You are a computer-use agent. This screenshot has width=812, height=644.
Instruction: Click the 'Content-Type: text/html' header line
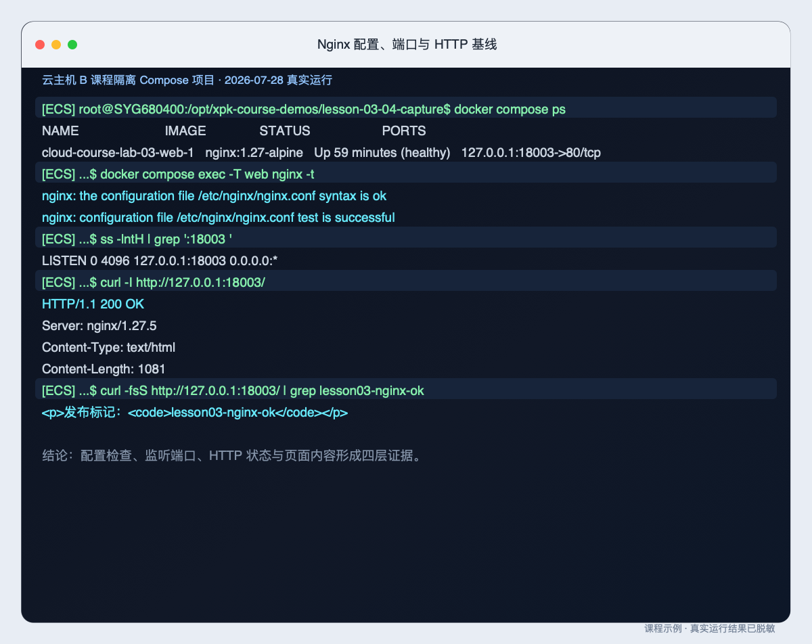tap(109, 348)
